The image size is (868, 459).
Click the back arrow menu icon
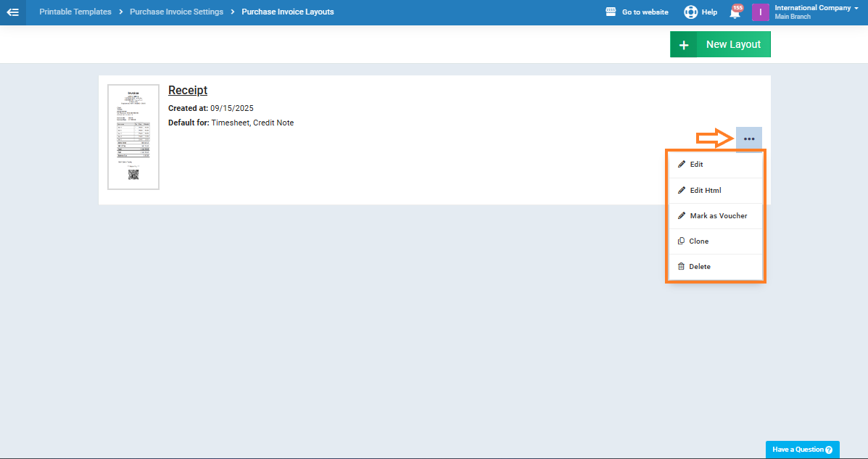(x=12, y=12)
